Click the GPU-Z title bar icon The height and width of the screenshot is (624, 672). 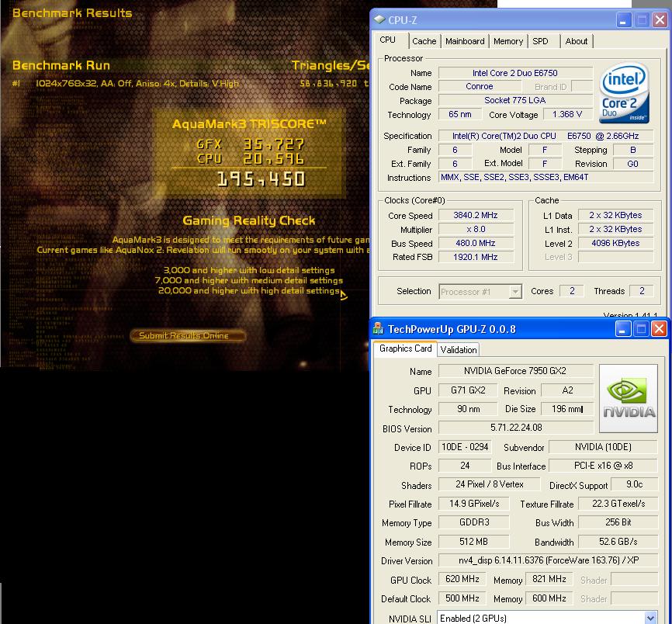click(379, 329)
